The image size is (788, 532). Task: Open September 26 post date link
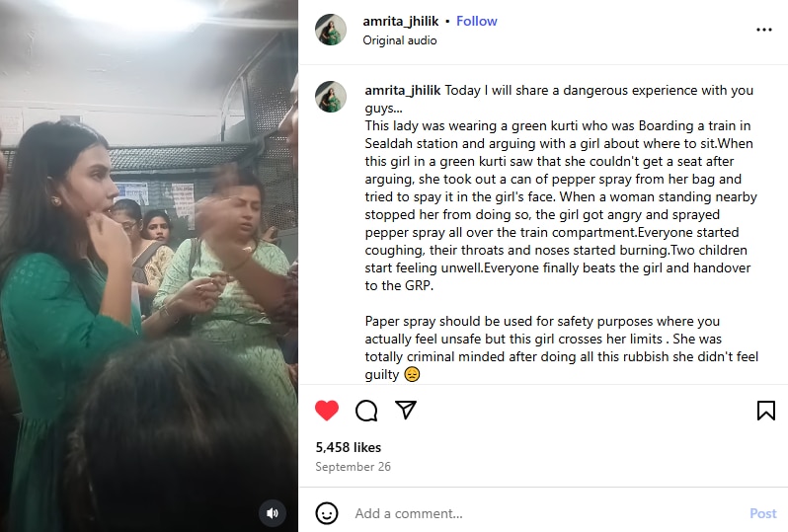coord(353,467)
